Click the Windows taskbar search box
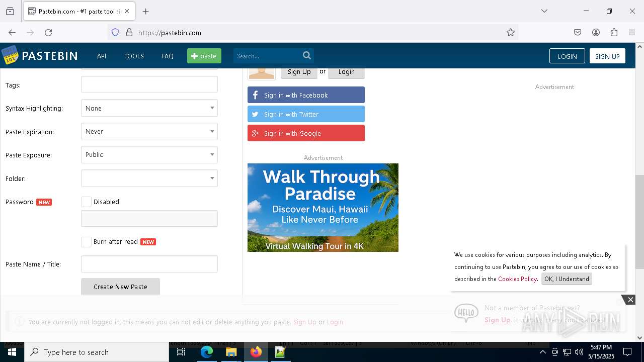This screenshot has width=644, height=362. (97, 352)
